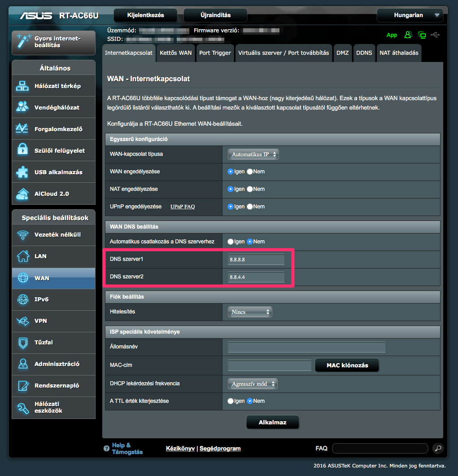The height and width of the screenshot is (476, 458).
Task: Click the MAC klónozás button
Action: [x=347, y=365]
